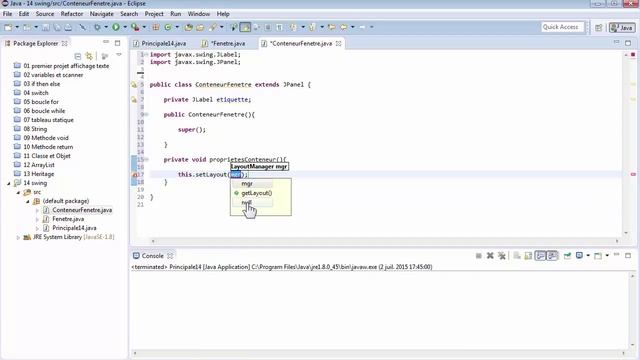Toggle Show Console on standard error change
Screen dimensions: 640x360
point(552,256)
